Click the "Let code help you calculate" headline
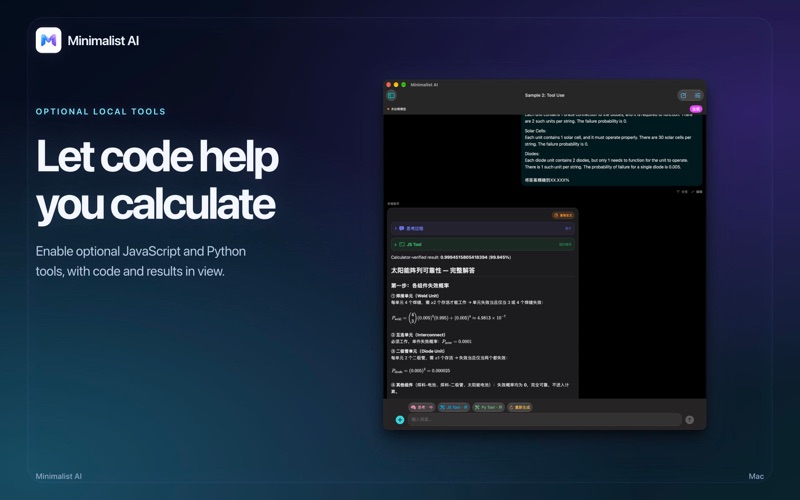This screenshot has width=800, height=500. click(157, 181)
